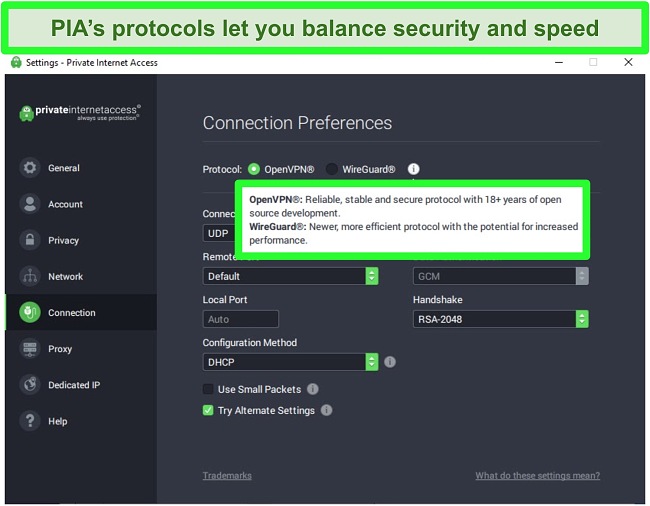Click the Handshake label
The image size is (650, 506).
point(437,300)
